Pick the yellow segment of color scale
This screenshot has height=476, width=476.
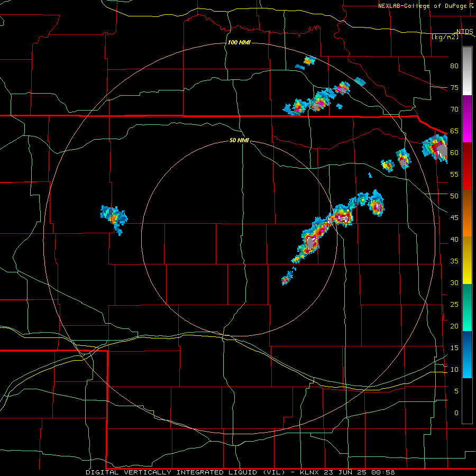467,260
